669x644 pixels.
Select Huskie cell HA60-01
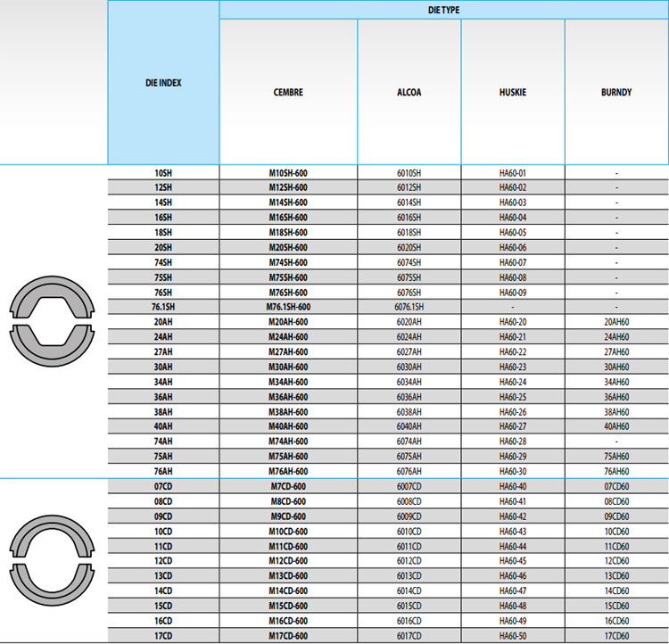point(513,173)
